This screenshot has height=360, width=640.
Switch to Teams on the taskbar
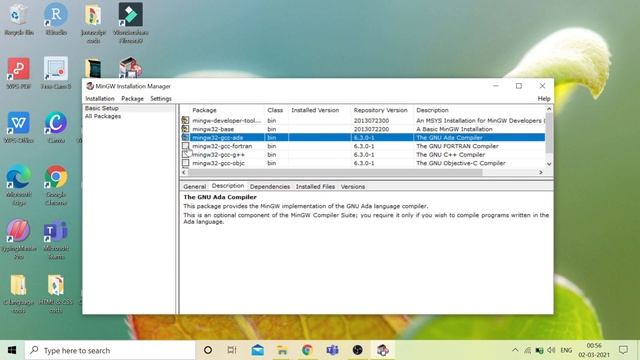[332, 350]
